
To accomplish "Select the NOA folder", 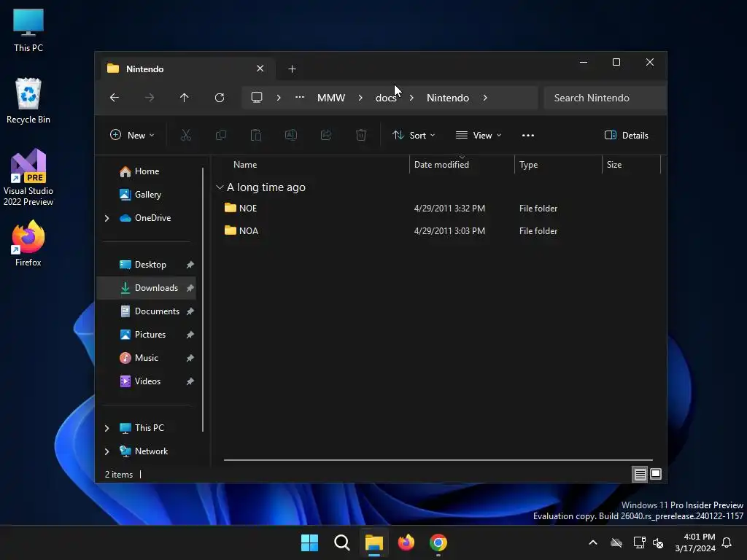I will click(248, 231).
